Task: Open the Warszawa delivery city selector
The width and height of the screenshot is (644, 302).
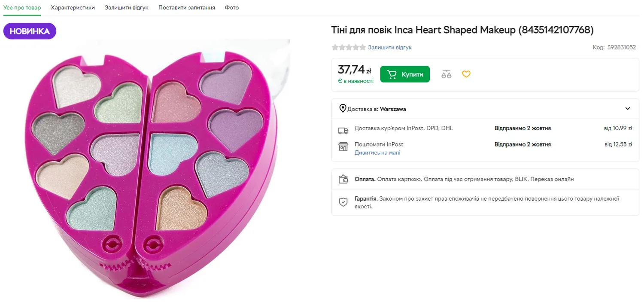Action: (x=393, y=109)
